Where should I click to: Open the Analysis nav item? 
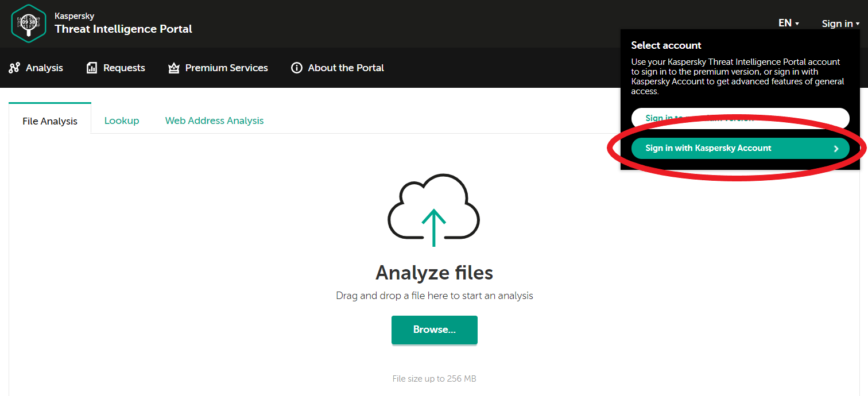pos(36,68)
